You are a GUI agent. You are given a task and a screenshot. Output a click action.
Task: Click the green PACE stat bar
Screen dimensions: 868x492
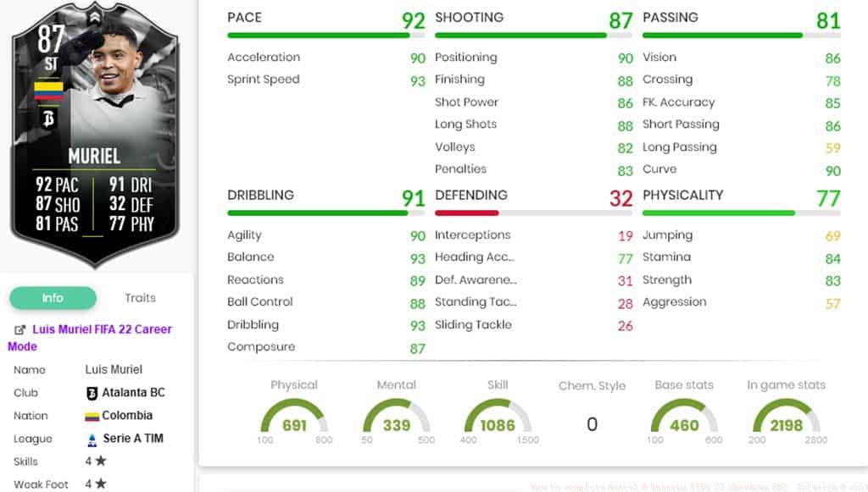[318, 36]
